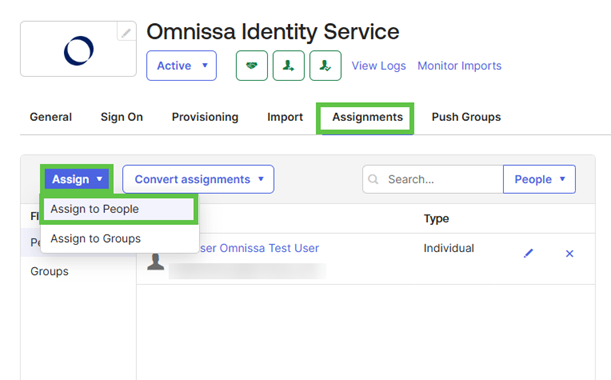Open the People filter dropdown
This screenshot has width=611, height=380.
pos(539,179)
